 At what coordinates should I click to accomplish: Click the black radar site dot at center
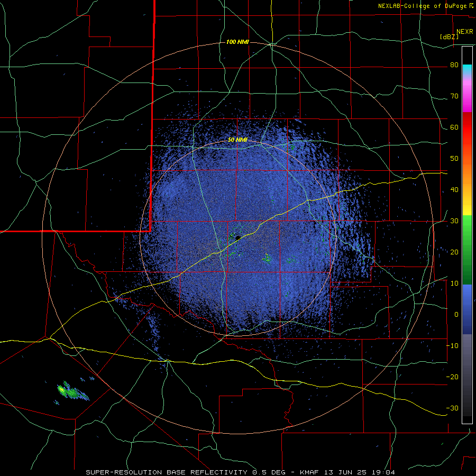pos(238,237)
